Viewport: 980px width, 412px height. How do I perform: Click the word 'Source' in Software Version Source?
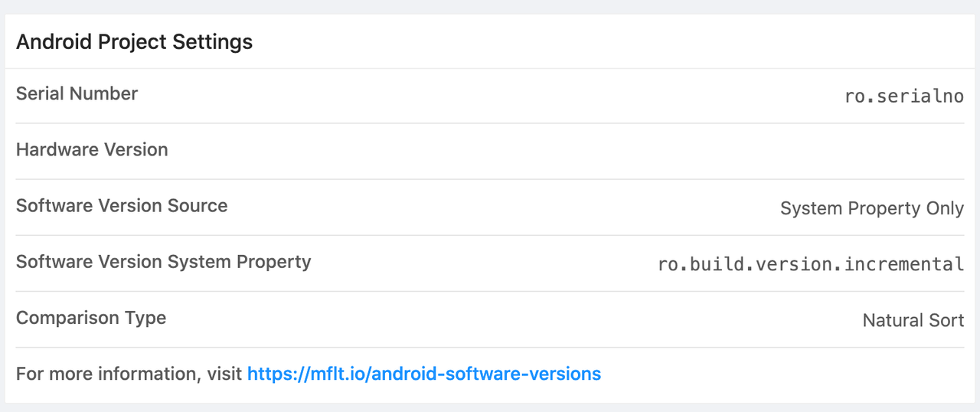pyautogui.click(x=198, y=206)
